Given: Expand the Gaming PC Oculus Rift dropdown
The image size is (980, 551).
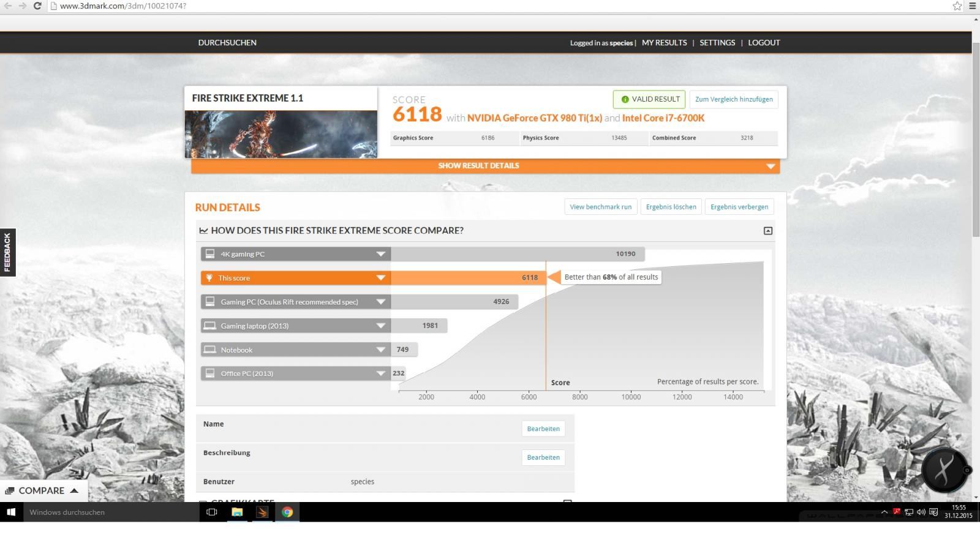Looking at the screenshot, I should pos(380,302).
